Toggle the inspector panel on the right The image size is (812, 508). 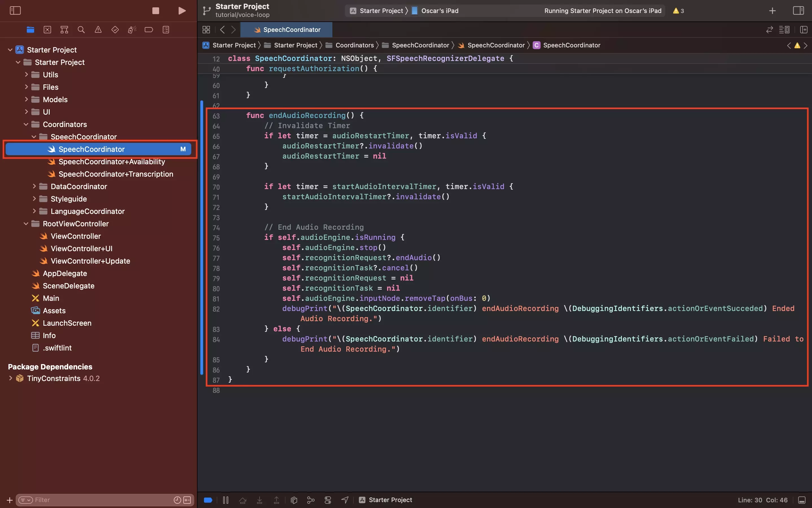[798, 10]
